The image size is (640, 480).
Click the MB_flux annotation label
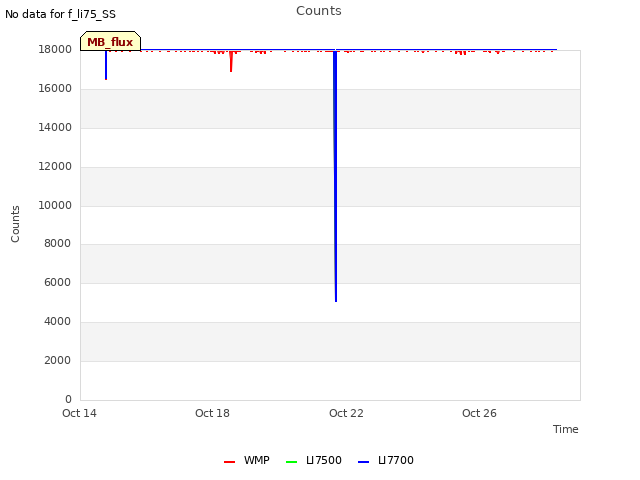(110, 42)
